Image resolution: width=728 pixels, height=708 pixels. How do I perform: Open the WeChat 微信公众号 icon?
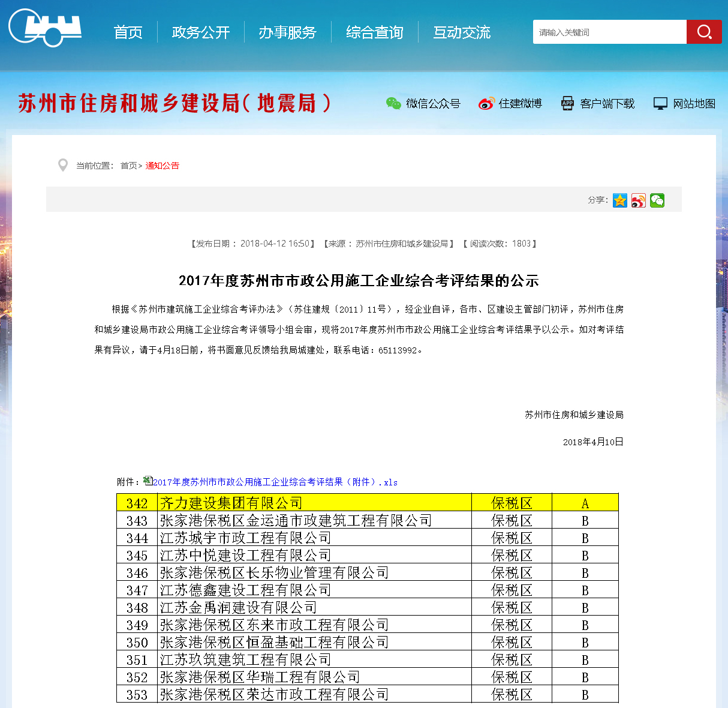[x=393, y=104]
